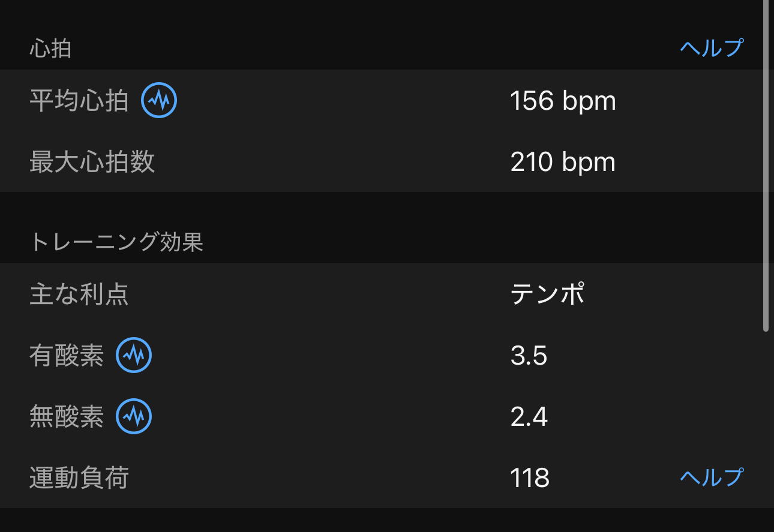774x532 pixels.
Task: Click the 210 bpm maximum value
Action: (x=563, y=162)
